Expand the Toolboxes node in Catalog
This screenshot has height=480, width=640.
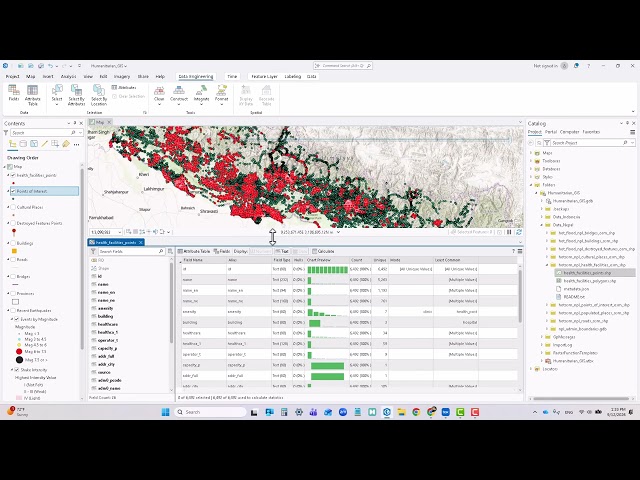pos(531,161)
